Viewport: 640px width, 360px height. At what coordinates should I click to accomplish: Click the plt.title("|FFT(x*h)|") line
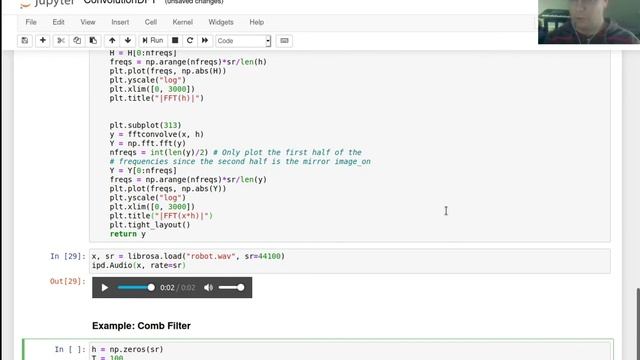click(x=161, y=216)
